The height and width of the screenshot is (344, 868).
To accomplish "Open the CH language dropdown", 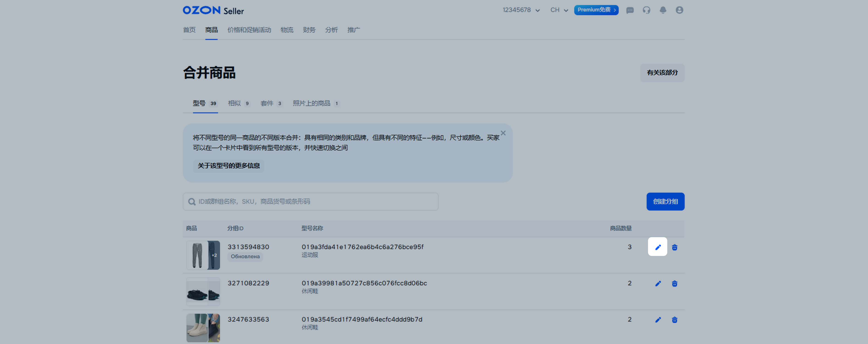I will (559, 10).
